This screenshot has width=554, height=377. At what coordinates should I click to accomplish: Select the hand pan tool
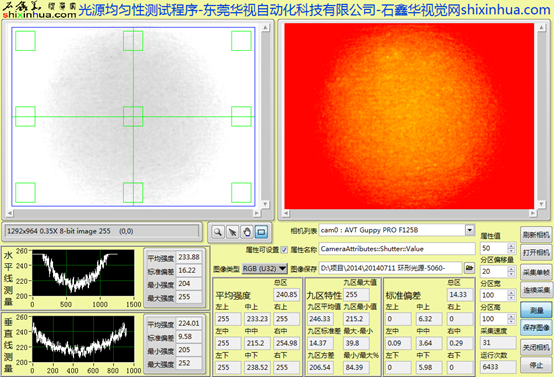coord(247,232)
